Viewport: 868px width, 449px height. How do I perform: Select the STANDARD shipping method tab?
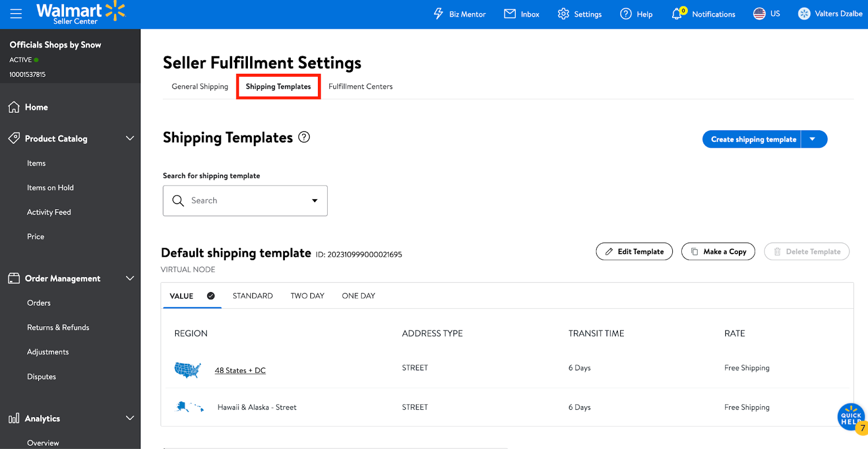click(253, 295)
